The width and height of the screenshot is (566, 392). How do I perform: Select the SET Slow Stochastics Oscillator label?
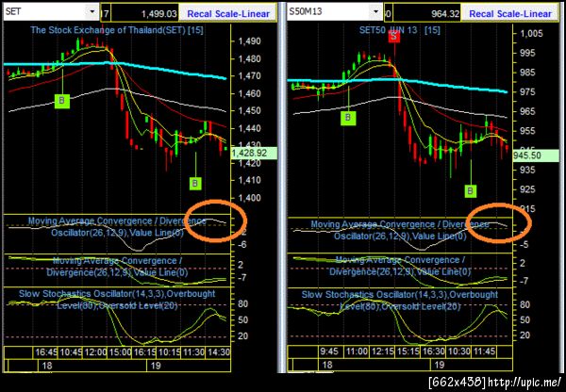tap(117, 300)
